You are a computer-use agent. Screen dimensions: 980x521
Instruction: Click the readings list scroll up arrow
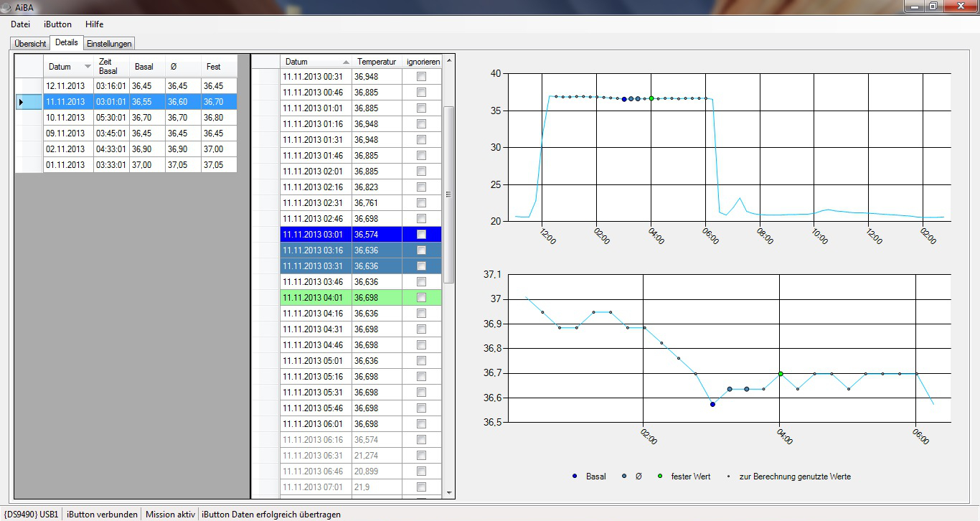coord(449,60)
